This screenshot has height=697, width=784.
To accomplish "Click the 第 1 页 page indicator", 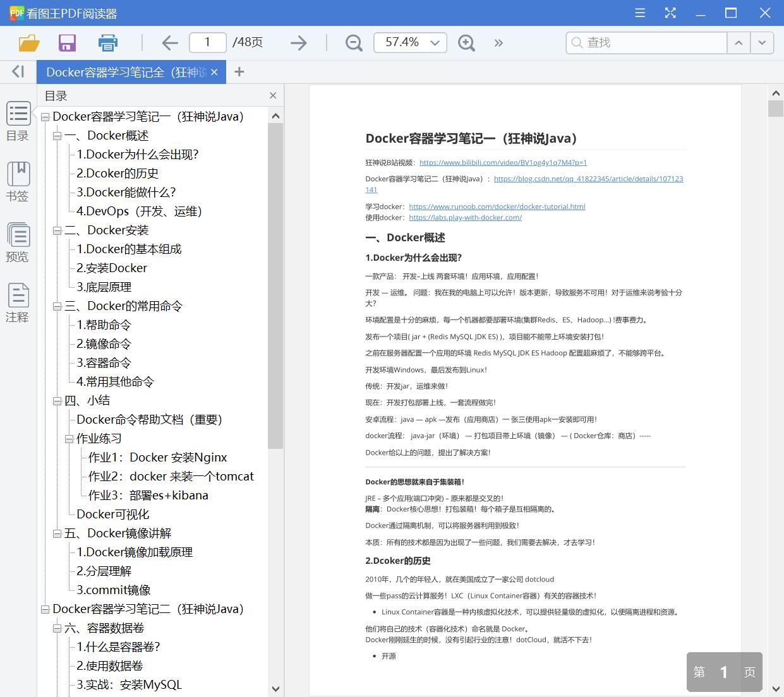I will tap(724, 672).
